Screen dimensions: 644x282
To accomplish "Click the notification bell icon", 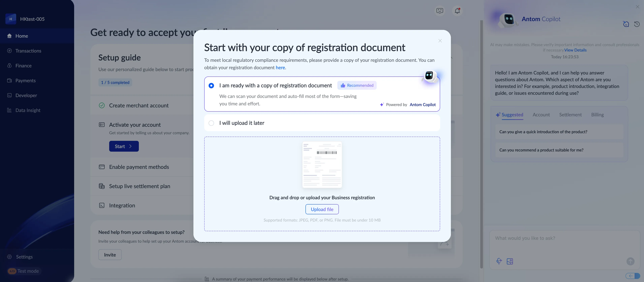I will [x=457, y=11].
